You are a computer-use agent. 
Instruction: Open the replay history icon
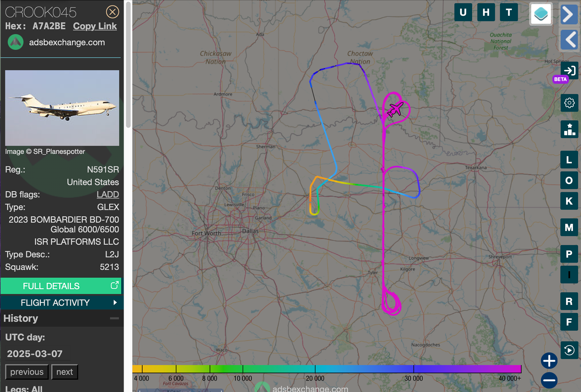pos(569,350)
